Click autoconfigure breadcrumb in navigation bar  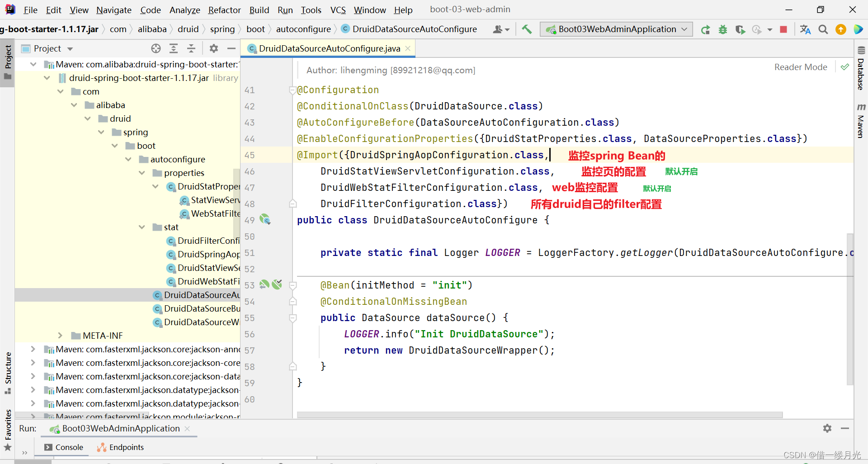tap(303, 29)
